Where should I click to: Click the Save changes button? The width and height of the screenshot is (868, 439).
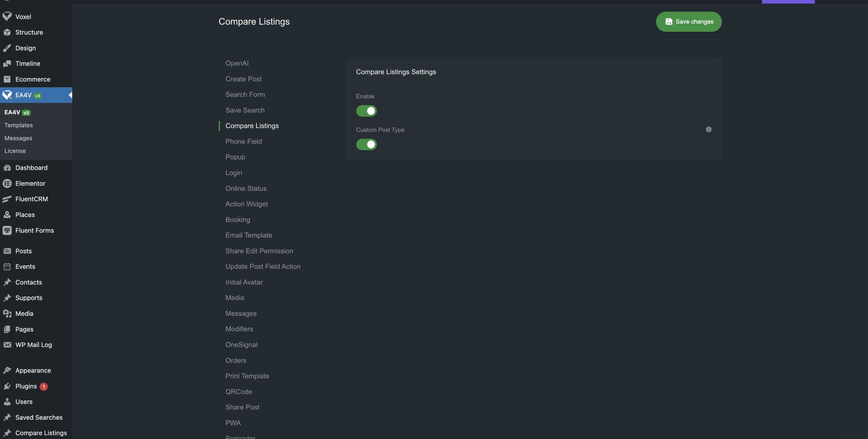coord(689,22)
